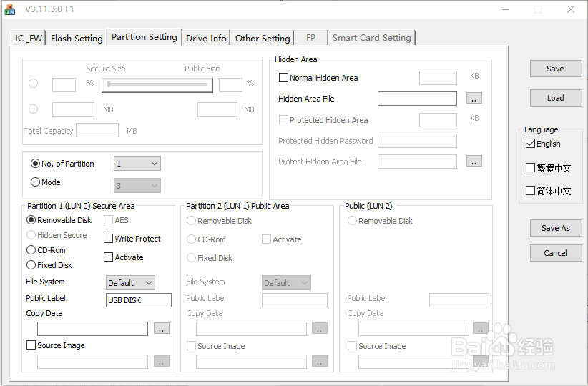This screenshot has height=386, width=588.
Task: Click the app icon in title bar
Action: 10,9
